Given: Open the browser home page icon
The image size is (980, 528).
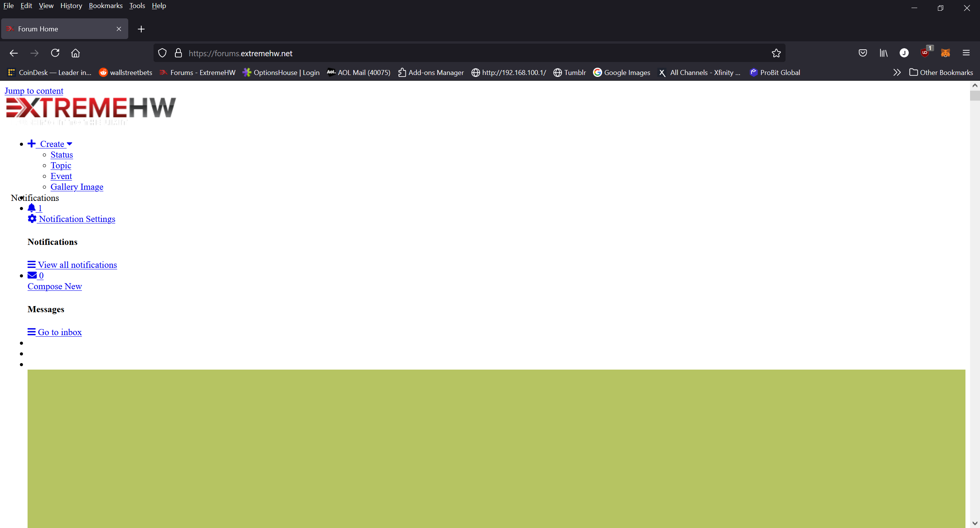Looking at the screenshot, I should click(x=75, y=53).
